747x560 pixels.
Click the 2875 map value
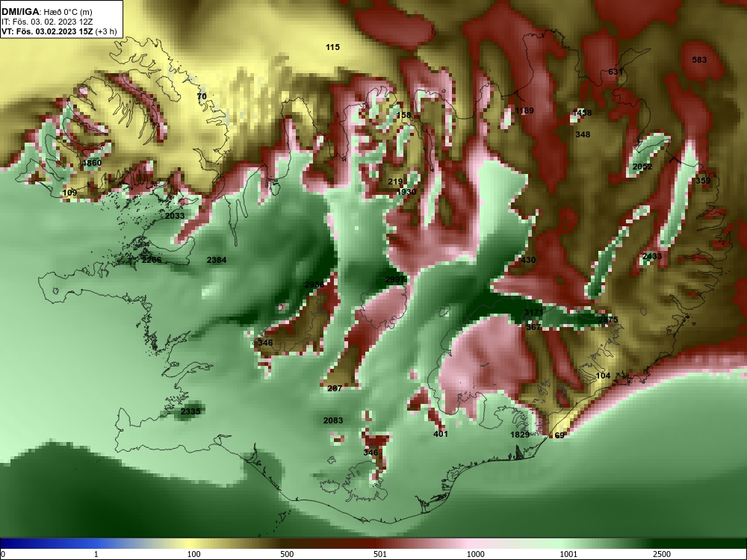[x=608, y=320]
